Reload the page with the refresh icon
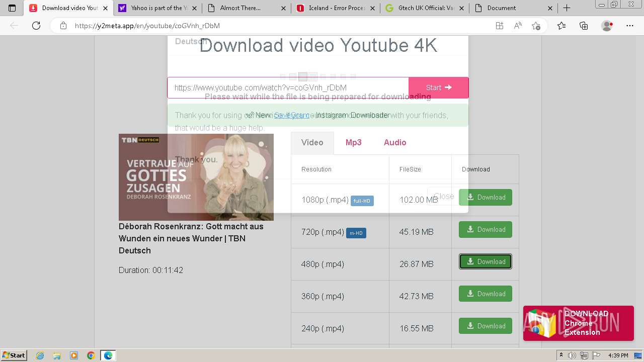This screenshot has width=644, height=362. [x=36, y=26]
